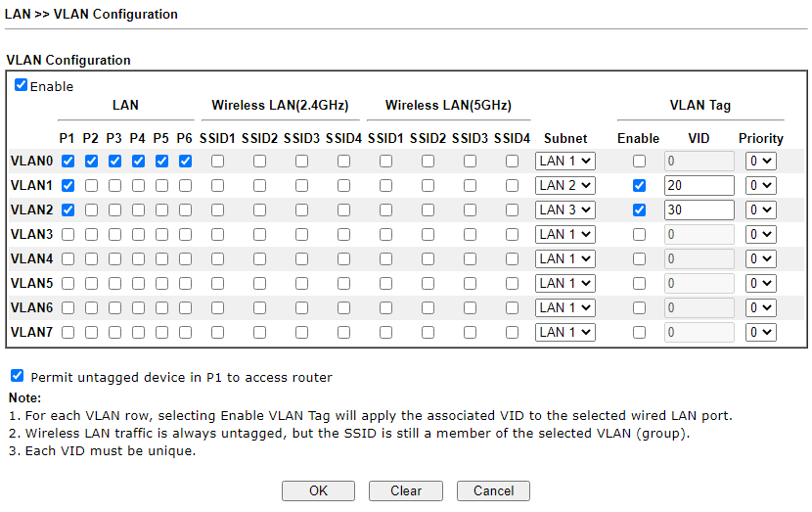The width and height of the screenshot is (812, 512).
Task: Open VLAN1 Subnet dropdown showing LAN 2
Action: click(x=565, y=185)
